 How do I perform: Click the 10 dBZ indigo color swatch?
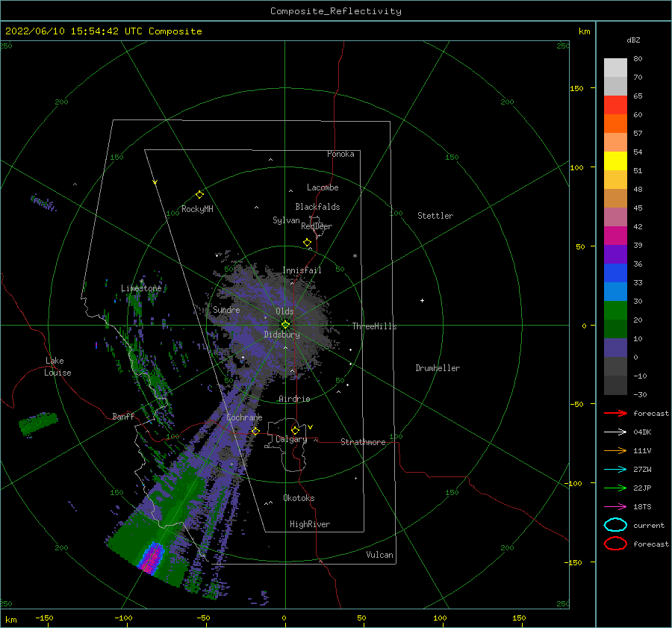(x=615, y=348)
